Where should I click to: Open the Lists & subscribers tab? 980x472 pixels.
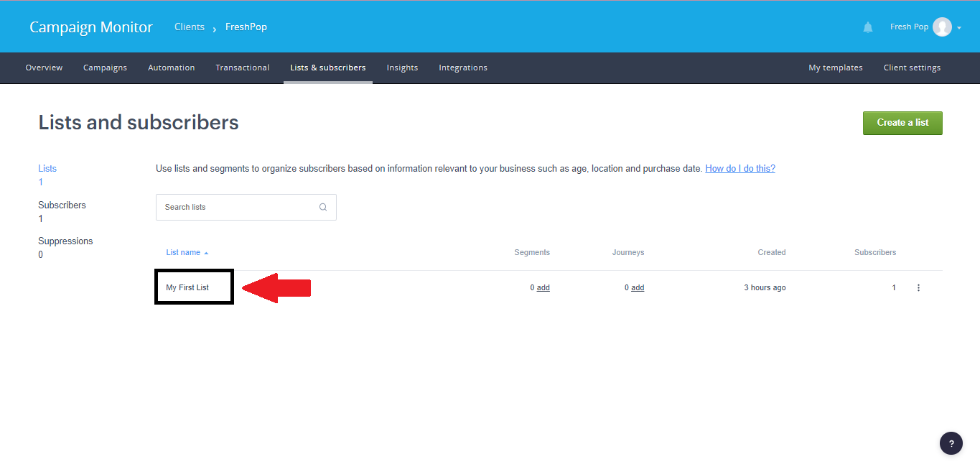328,68
